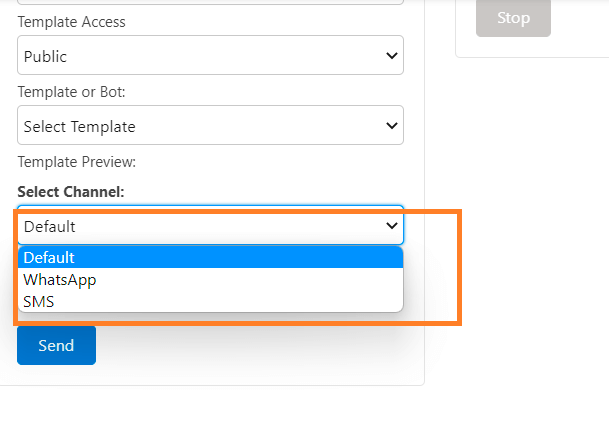Click the Template Access label
The height and width of the screenshot is (429, 609).
coord(71,22)
